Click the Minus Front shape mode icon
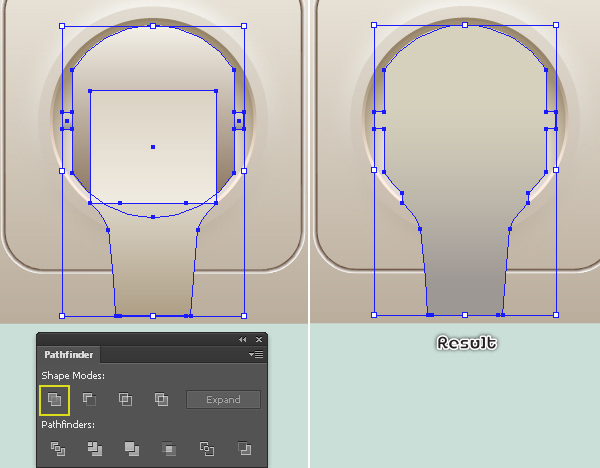This screenshot has width=600, height=468. point(90,400)
